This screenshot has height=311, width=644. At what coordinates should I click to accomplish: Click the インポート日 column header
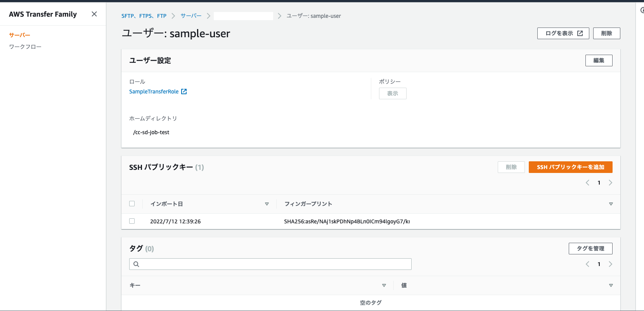click(x=166, y=204)
